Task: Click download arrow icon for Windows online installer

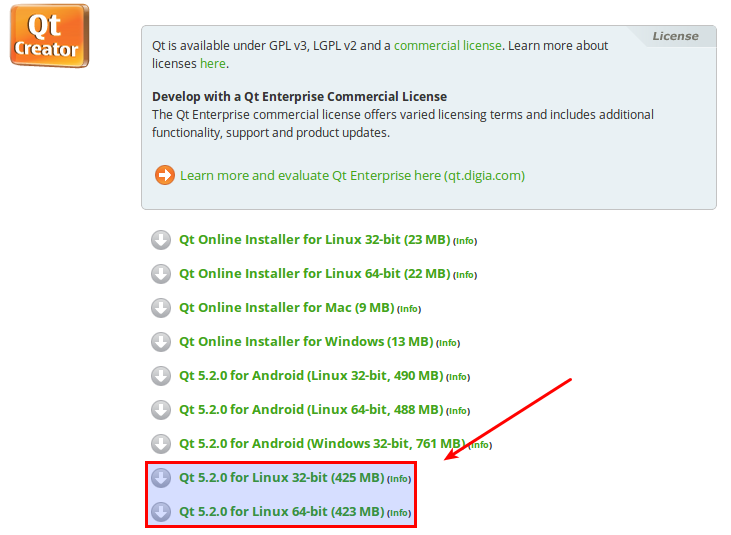Action: tap(161, 342)
